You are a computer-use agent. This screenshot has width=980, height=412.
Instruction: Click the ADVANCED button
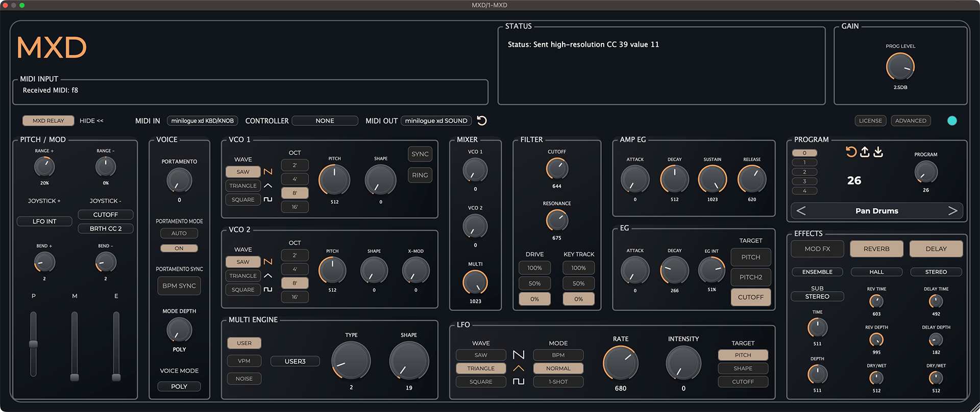tap(911, 121)
